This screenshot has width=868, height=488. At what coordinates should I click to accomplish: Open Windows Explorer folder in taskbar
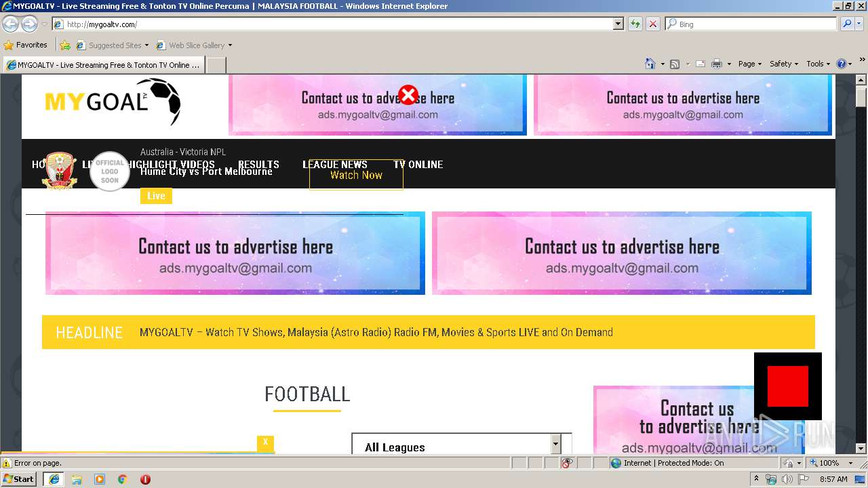(77, 479)
